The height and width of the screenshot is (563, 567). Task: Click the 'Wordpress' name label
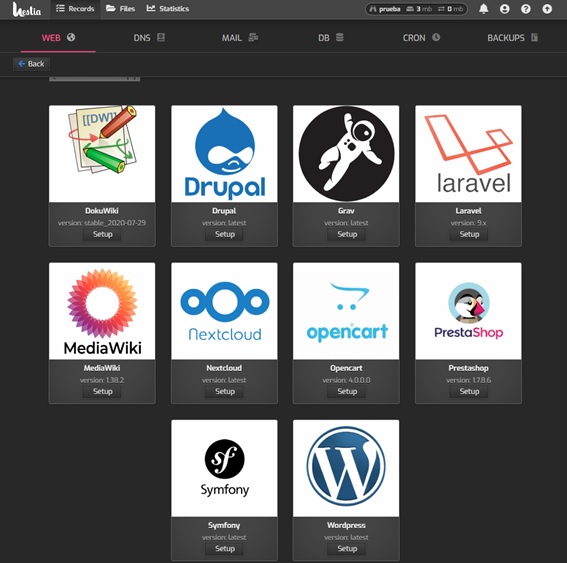point(346,525)
